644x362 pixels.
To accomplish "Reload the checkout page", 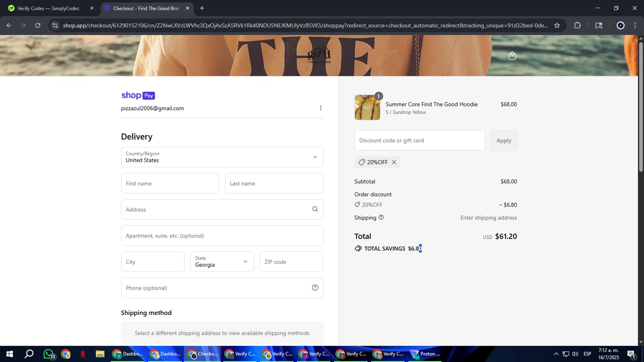I will click(x=38, y=25).
